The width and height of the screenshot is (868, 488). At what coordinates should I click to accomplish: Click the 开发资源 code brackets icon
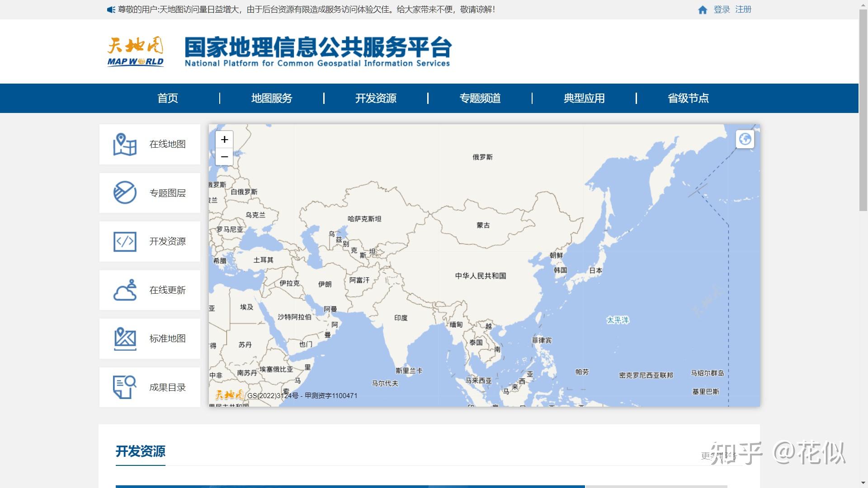tap(125, 241)
